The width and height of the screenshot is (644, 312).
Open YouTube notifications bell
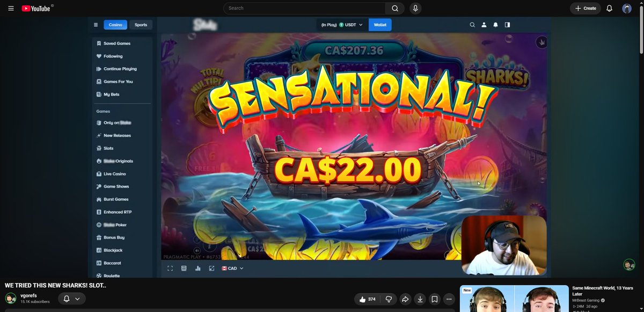point(609,8)
